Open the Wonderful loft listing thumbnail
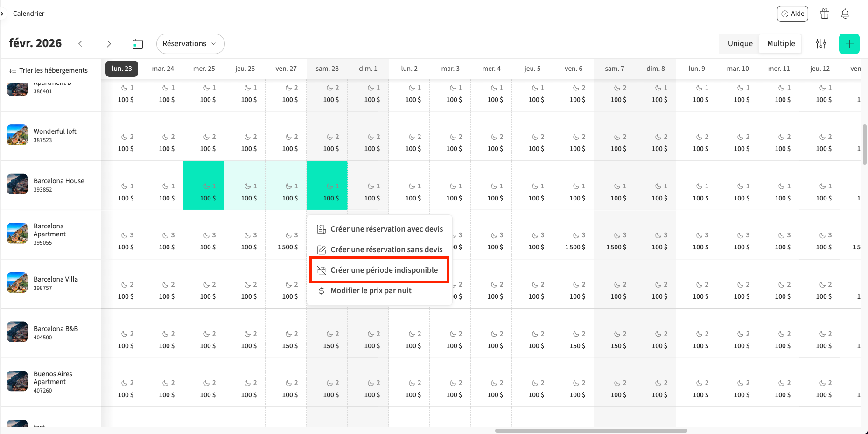 pos(17,135)
